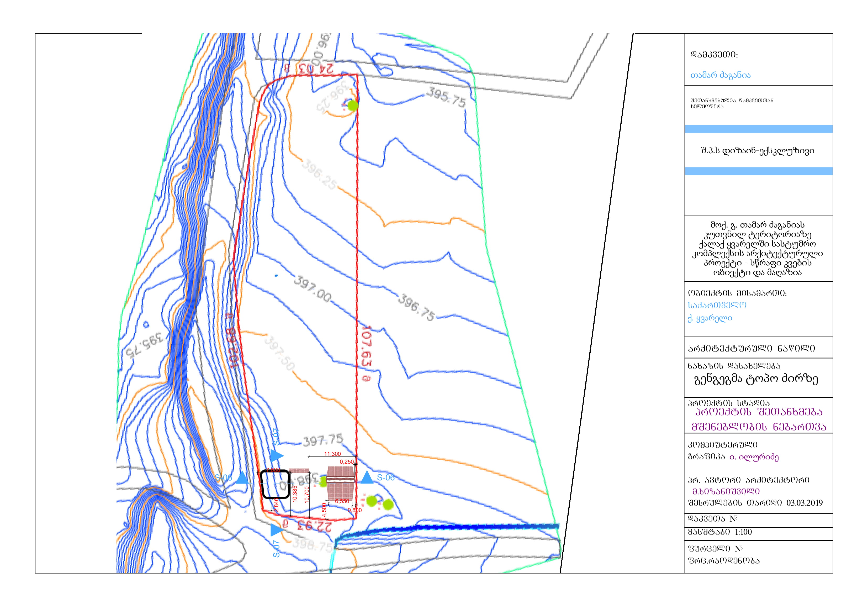Click the 395.75 contour label at top
This screenshot has height=614, width=868.
[x=446, y=97]
